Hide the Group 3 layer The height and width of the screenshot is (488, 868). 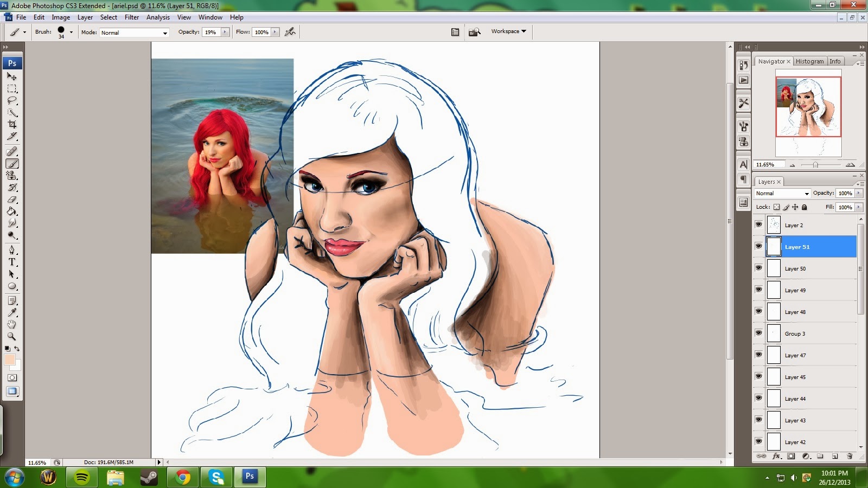[758, 333]
